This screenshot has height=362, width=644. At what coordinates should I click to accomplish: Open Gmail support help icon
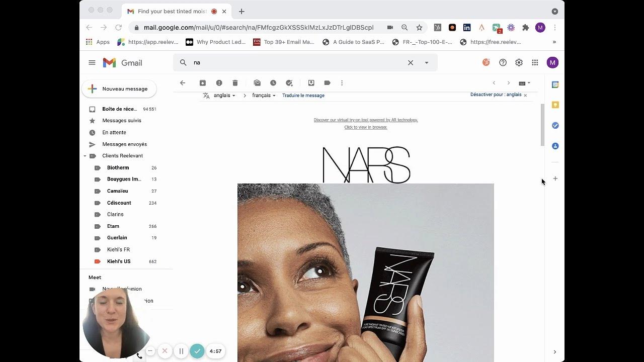(x=503, y=62)
